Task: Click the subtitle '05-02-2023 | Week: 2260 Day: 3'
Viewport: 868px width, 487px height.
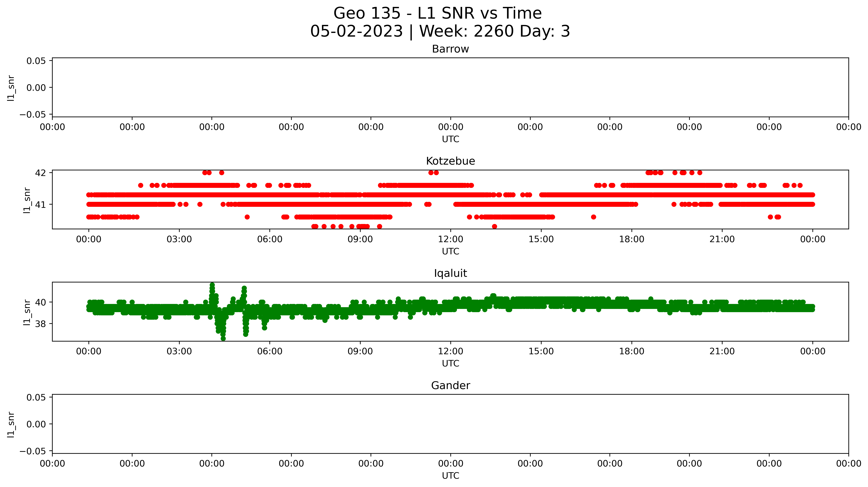Action: [x=440, y=31]
